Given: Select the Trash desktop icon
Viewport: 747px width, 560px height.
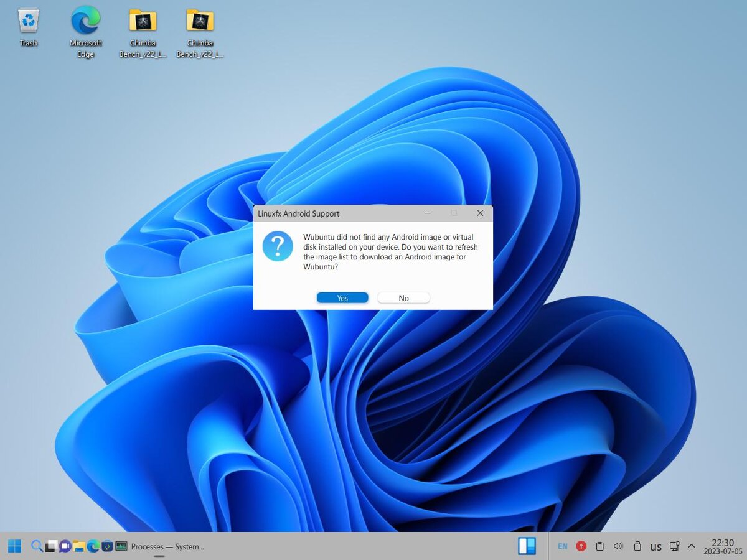Looking at the screenshot, I should pos(29,27).
